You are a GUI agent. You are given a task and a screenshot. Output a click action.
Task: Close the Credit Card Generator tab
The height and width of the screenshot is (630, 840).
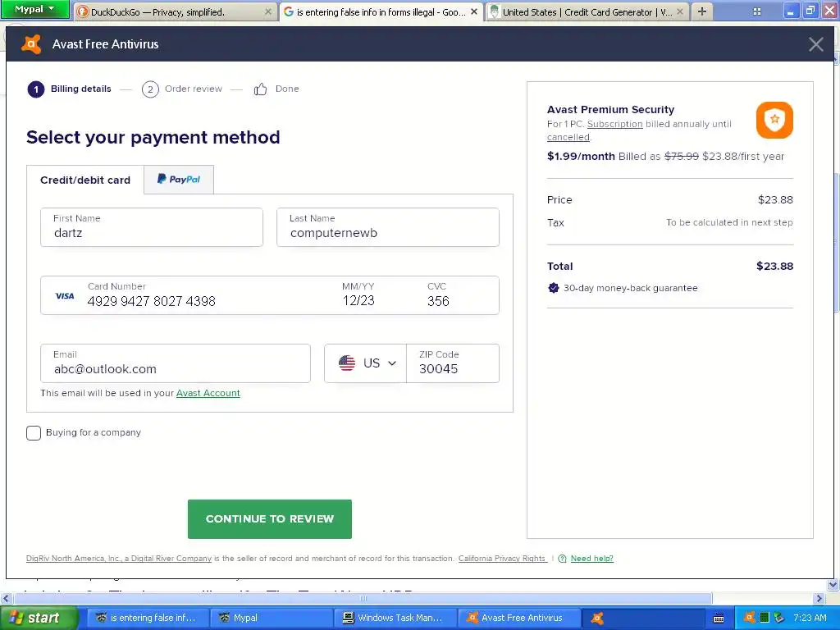[680, 11]
